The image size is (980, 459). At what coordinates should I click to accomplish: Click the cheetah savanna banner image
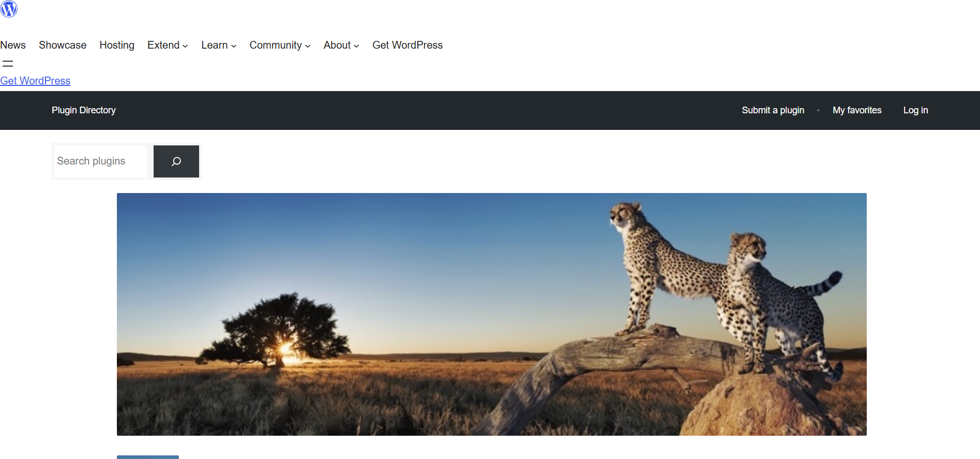click(491, 314)
